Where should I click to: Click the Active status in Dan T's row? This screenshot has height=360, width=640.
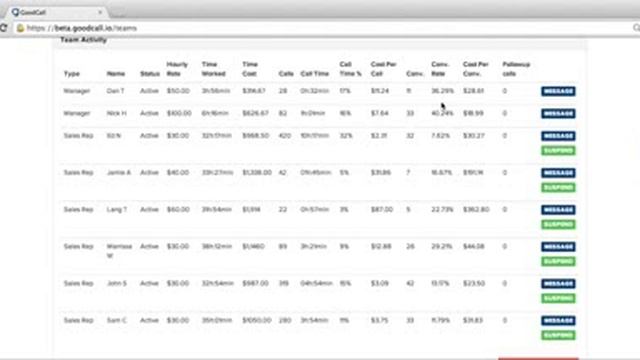(x=149, y=91)
